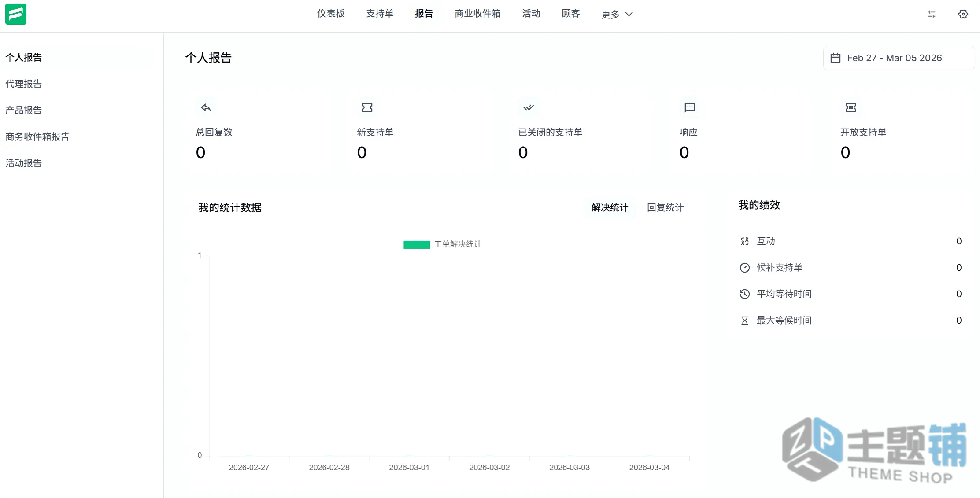
Task: Click the calendar icon in date range field
Action: 836,58
